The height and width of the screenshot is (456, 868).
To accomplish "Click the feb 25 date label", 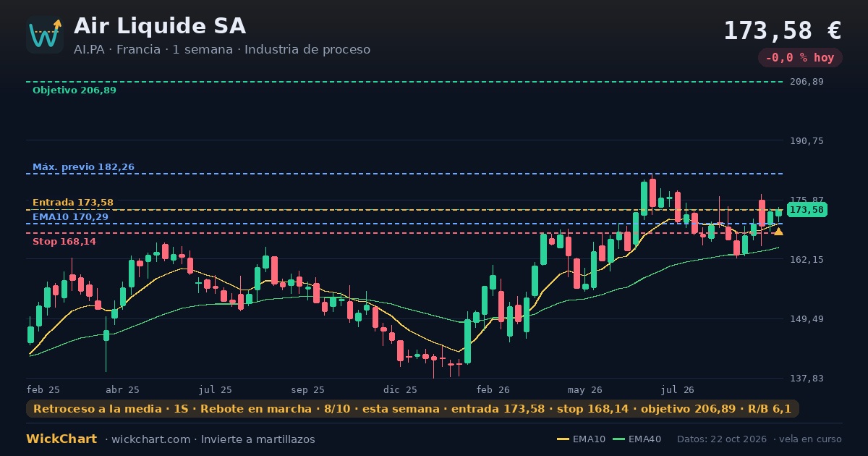I will pyautogui.click(x=43, y=390).
